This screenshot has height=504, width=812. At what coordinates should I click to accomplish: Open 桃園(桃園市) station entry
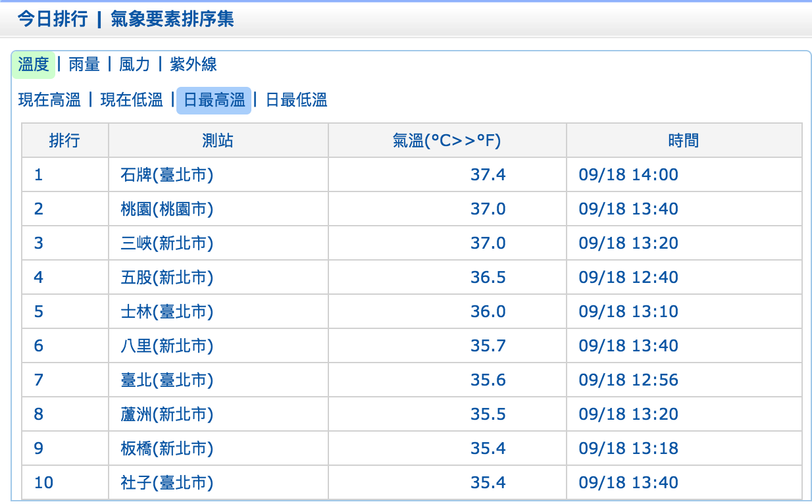(x=167, y=209)
